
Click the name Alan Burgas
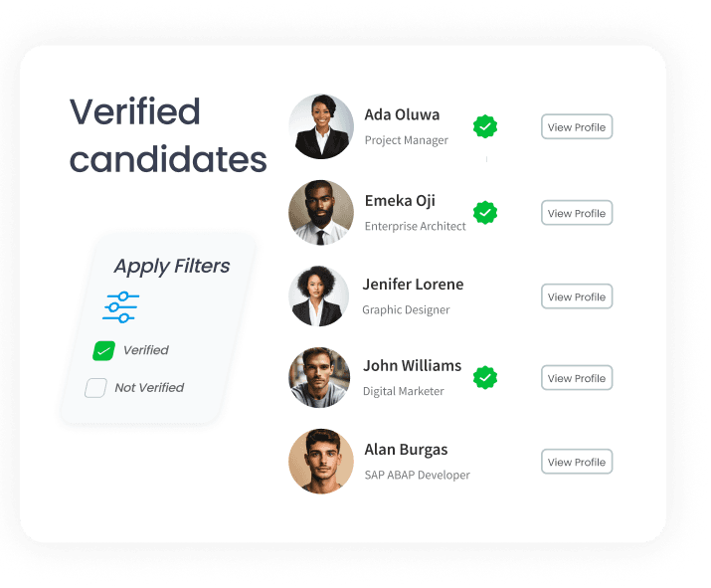tap(406, 450)
